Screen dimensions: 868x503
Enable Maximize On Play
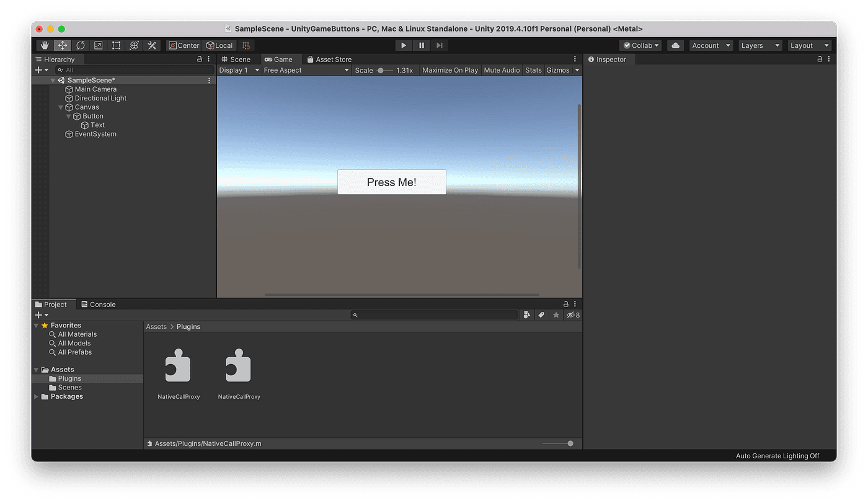(450, 70)
